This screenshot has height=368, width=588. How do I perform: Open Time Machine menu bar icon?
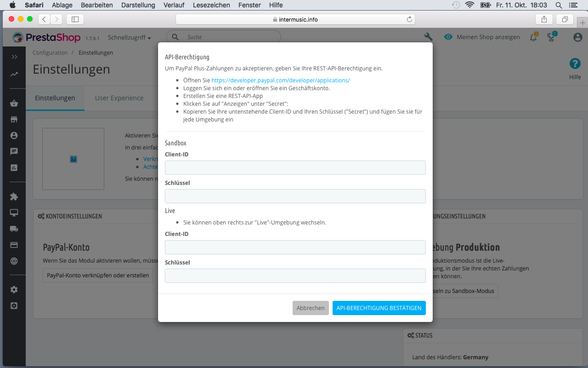[x=456, y=5]
